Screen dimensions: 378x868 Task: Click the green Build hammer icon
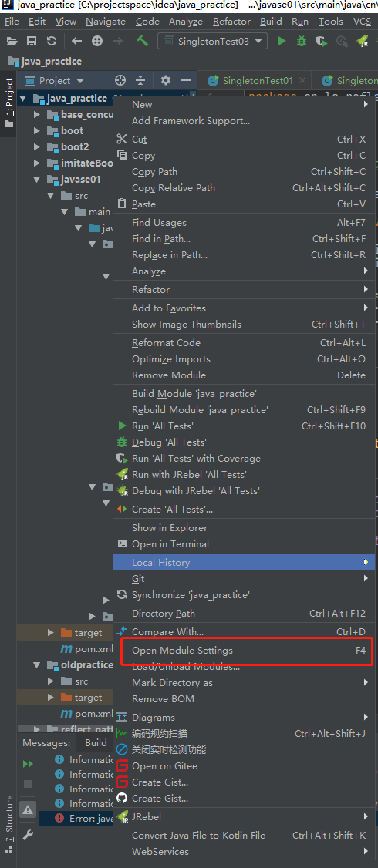[x=142, y=41]
